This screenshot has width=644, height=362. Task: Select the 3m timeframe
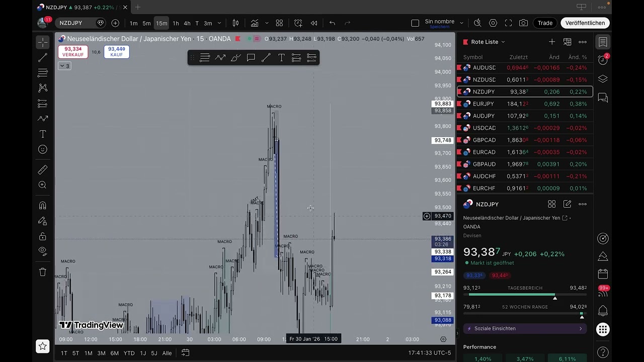208,23
